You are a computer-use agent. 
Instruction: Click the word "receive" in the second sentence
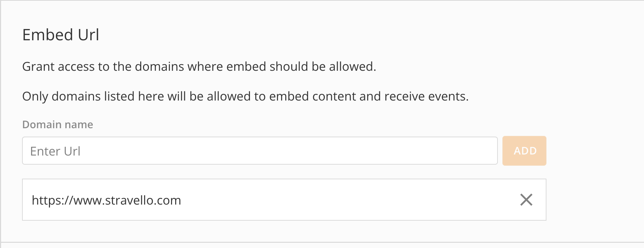tap(404, 96)
